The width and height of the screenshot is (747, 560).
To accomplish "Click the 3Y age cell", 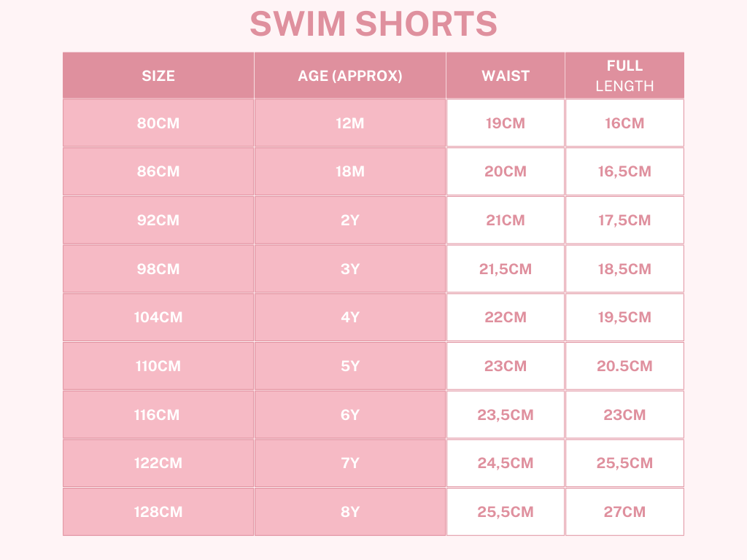I will [x=350, y=269].
